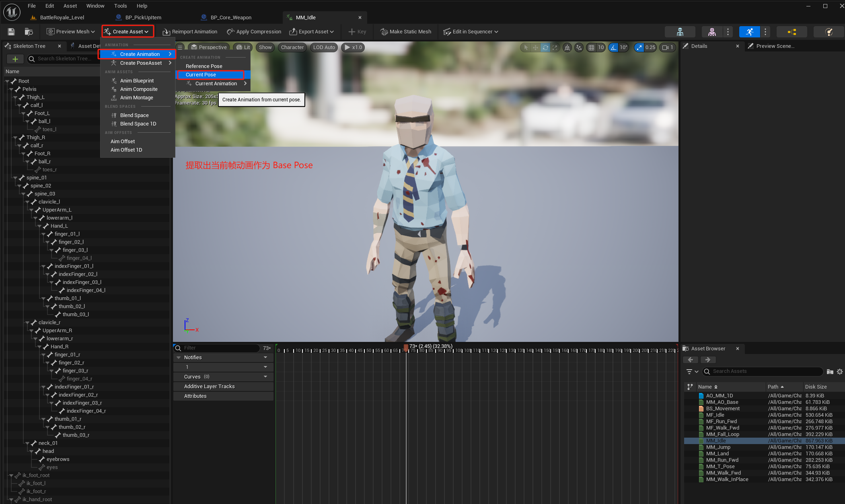Click the Save asset icon
This screenshot has width=845, height=504.
coord(11,32)
